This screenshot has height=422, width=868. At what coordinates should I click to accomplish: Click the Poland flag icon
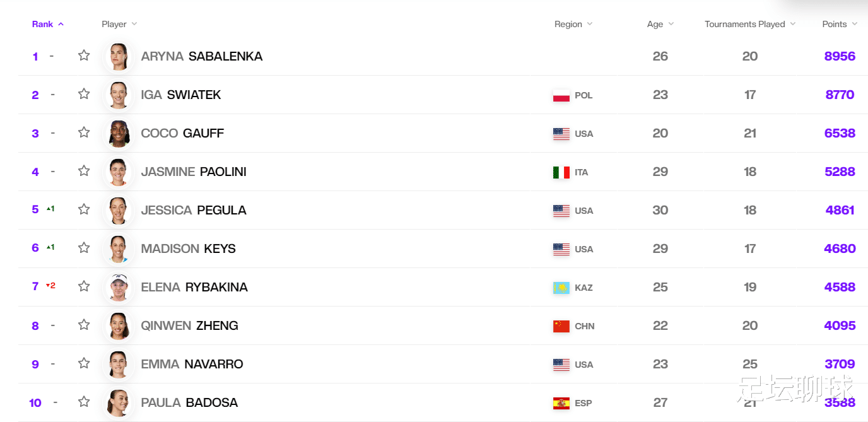(x=561, y=95)
